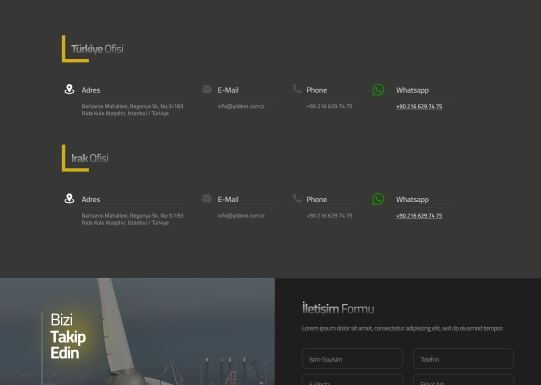Click the İletişim Formu heading
541x385 pixels.
pos(338,308)
